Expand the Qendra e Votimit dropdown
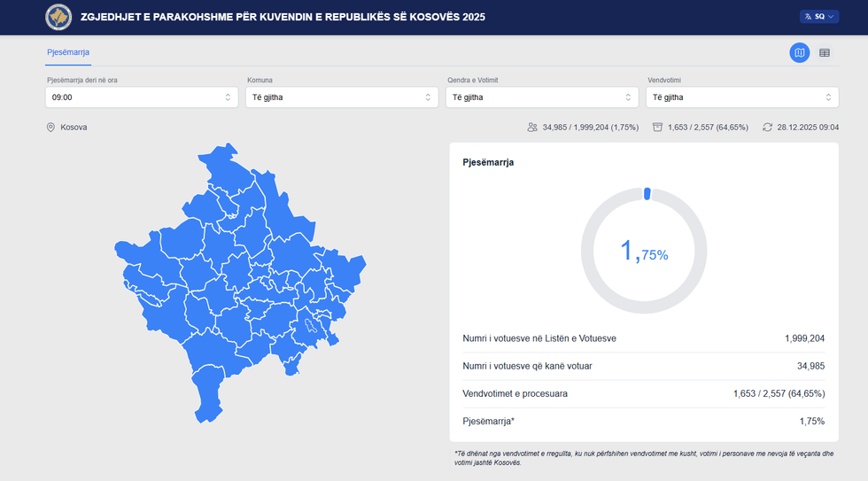Viewport: 868px width, 481px height. 542,97
